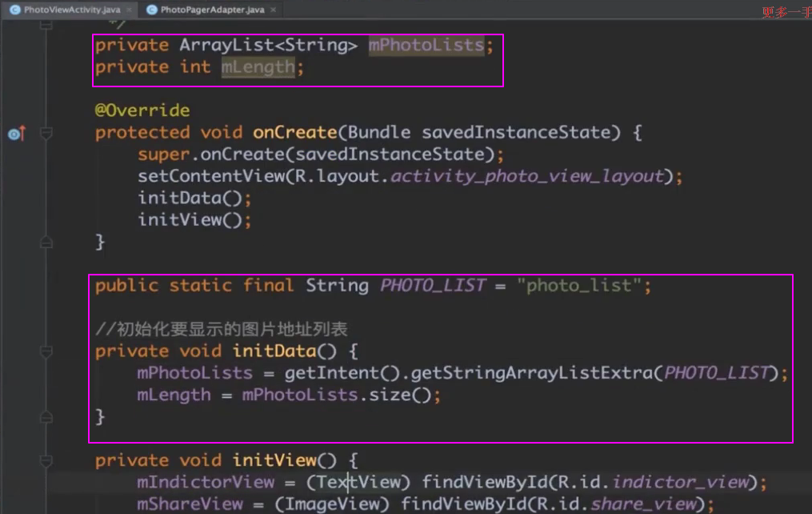Click the fold end marker closing initData
The height and width of the screenshot is (514, 812).
coord(46,417)
